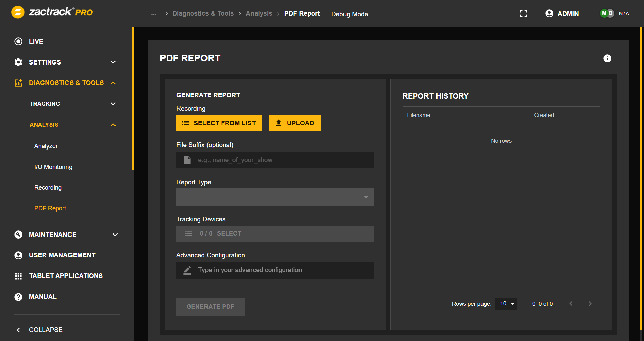Select PDF Report in sidebar
The width and height of the screenshot is (644, 341).
point(50,208)
